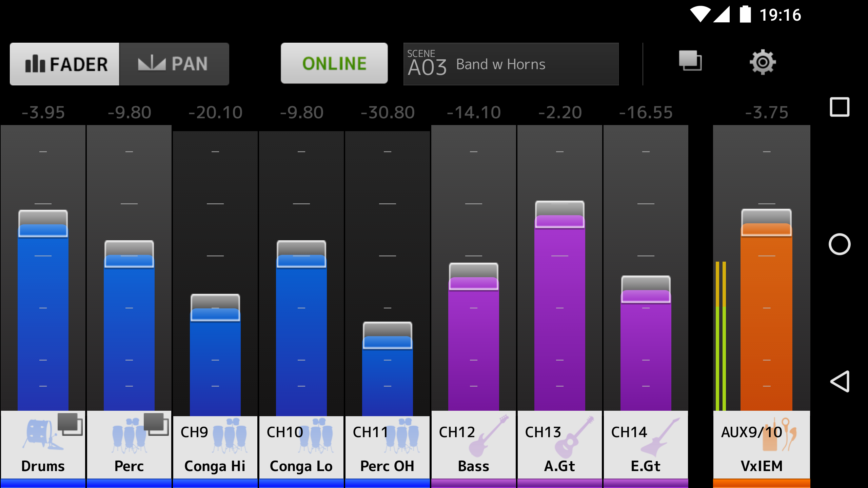Click the -20.10 Conga Hi level value
The width and height of the screenshot is (868, 488).
[x=215, y=113]
